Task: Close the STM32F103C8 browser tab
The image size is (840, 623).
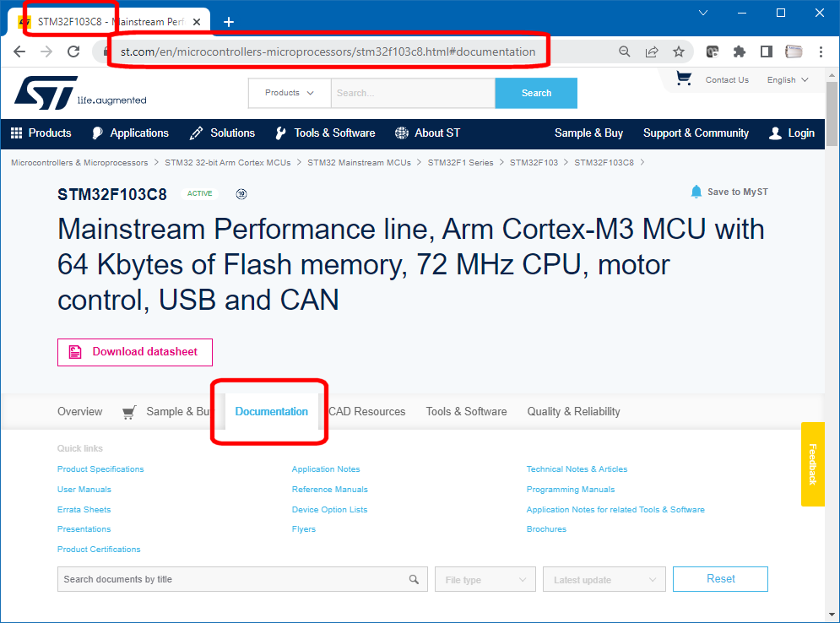Action: [x=197, y=22]
